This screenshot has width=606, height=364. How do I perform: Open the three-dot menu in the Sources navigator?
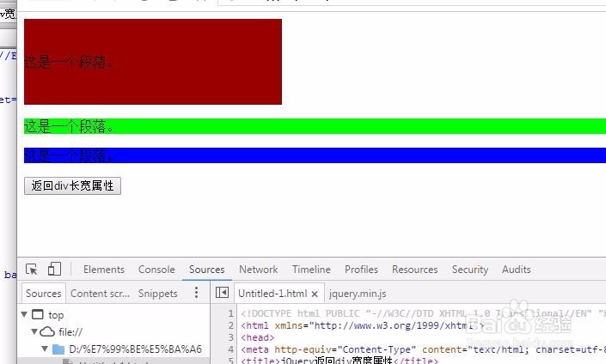pos(196,293)
